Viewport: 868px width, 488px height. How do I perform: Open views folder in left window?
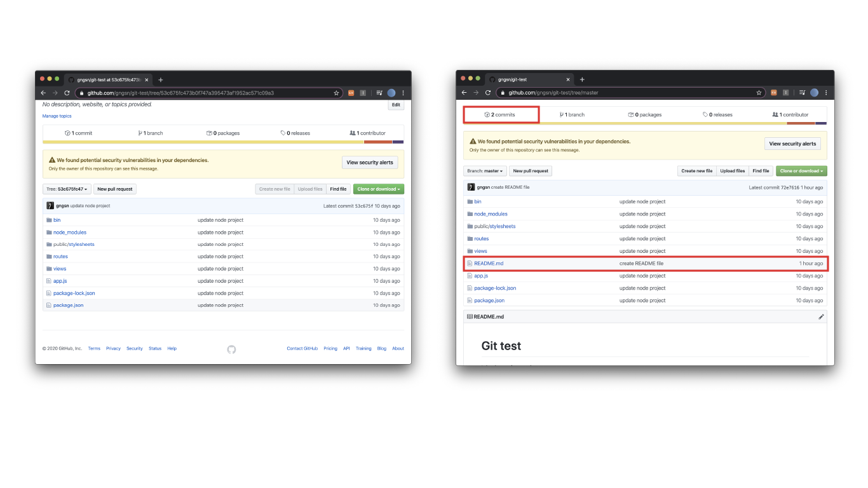coord(60,269)
